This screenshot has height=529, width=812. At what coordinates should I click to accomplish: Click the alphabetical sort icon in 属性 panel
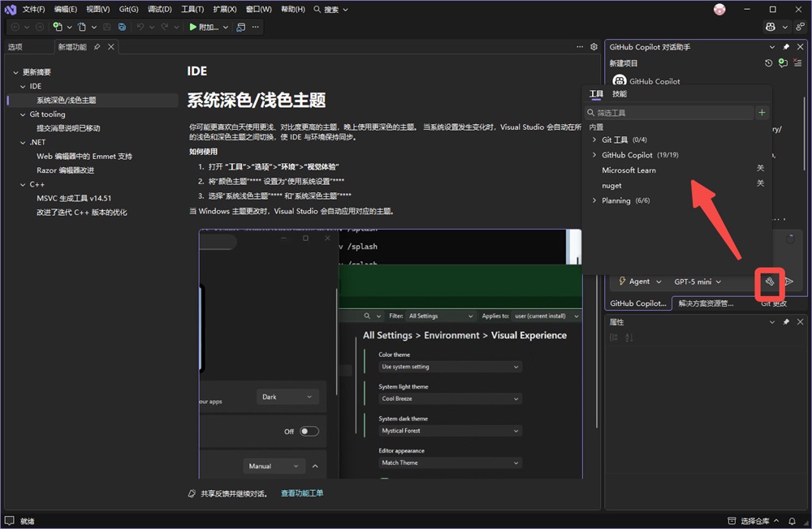[x=629, y=338]
